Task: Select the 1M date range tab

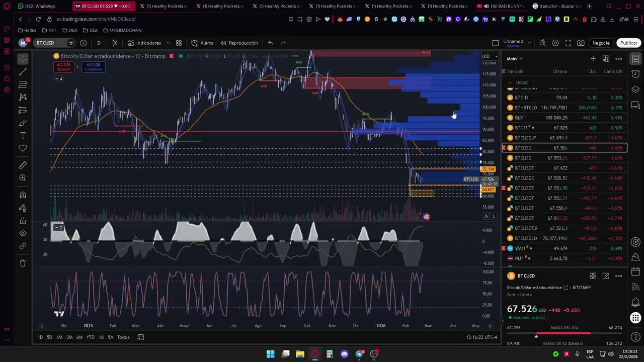Action: 59,337
